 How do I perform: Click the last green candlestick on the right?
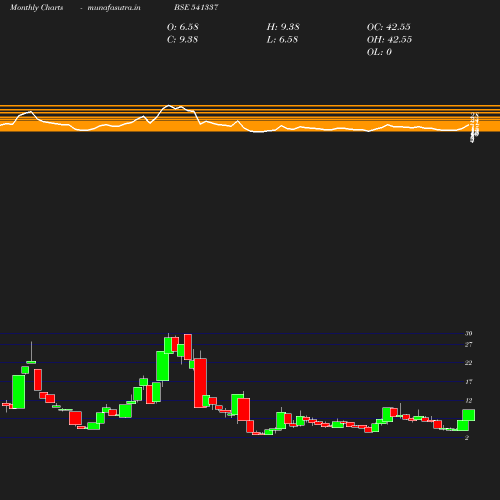(469, 415)
